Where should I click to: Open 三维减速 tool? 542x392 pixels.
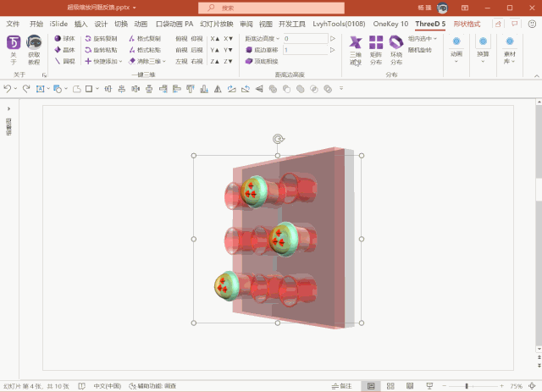pyautogui.click(x=356, y=51)
